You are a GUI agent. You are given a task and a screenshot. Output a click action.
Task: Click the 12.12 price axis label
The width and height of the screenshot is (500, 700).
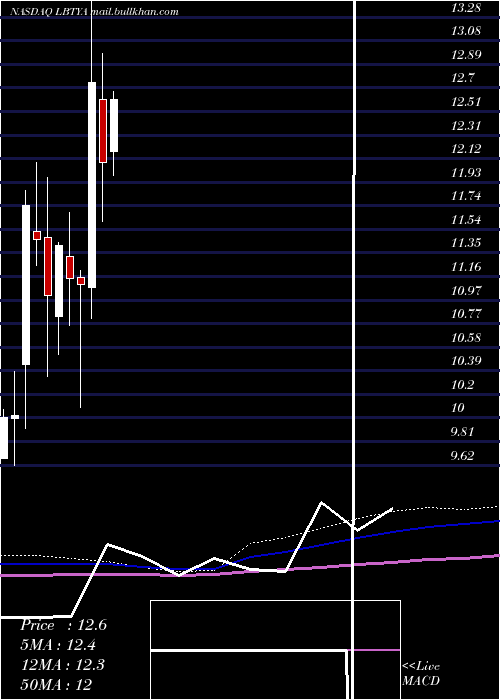tap(466, 149)
